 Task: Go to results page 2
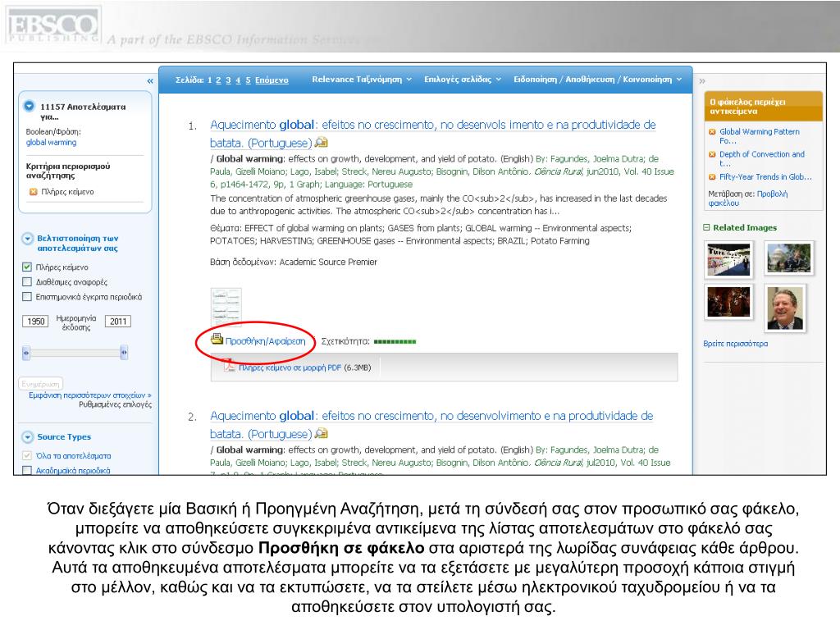point(218,80)
